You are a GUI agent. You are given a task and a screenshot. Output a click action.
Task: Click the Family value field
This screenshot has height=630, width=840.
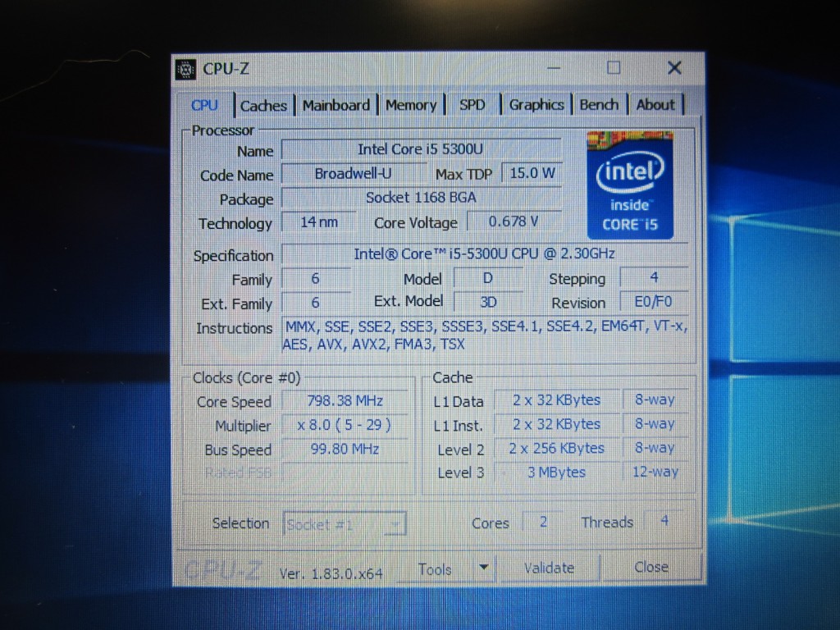316,279
